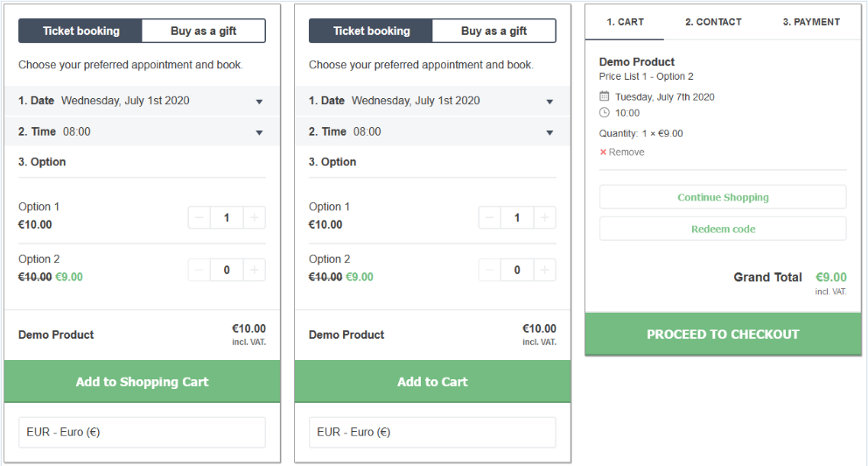Click PROCEED TO CHECKOUT button

723,334
